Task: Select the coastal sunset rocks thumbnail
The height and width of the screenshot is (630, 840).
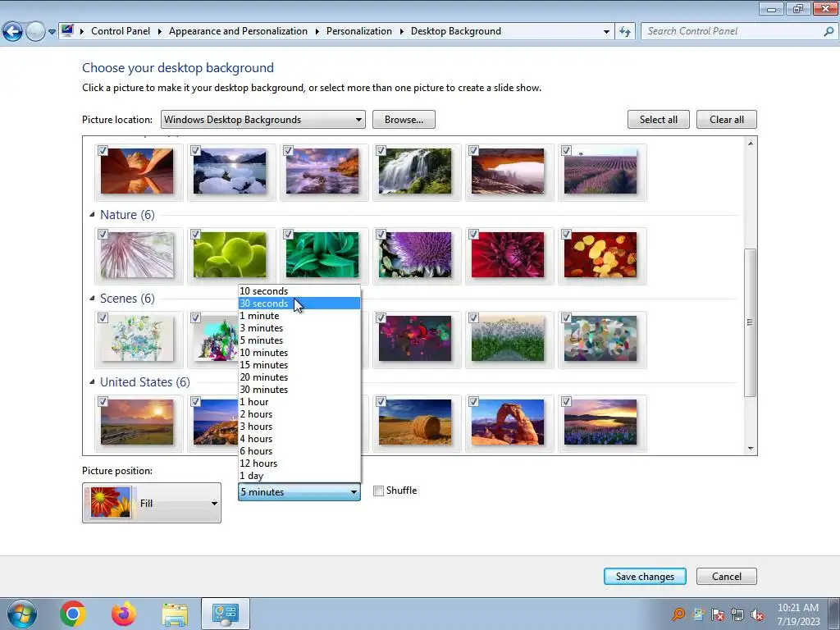Action: pyautogui.click(x=322, y=171)
